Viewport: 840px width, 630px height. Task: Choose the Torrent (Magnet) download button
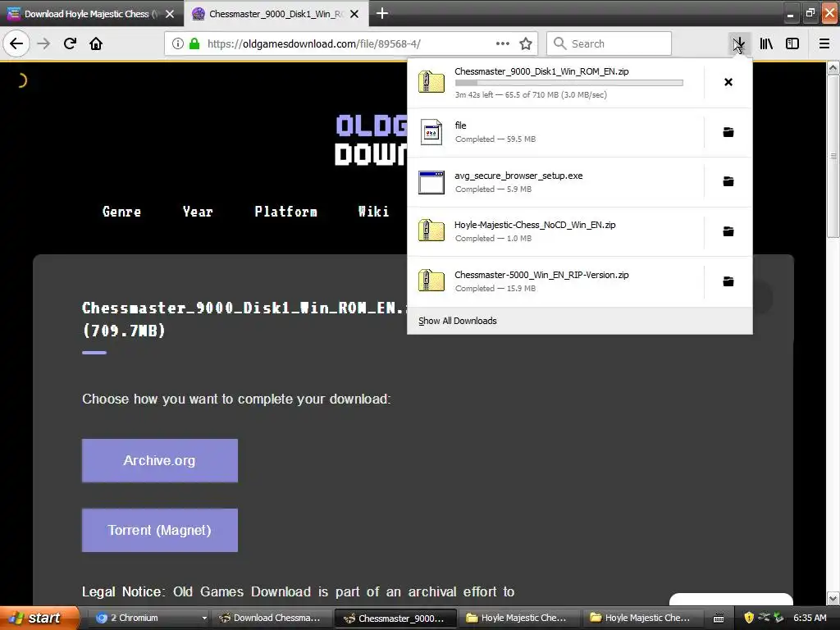click(x=160, y=531)
